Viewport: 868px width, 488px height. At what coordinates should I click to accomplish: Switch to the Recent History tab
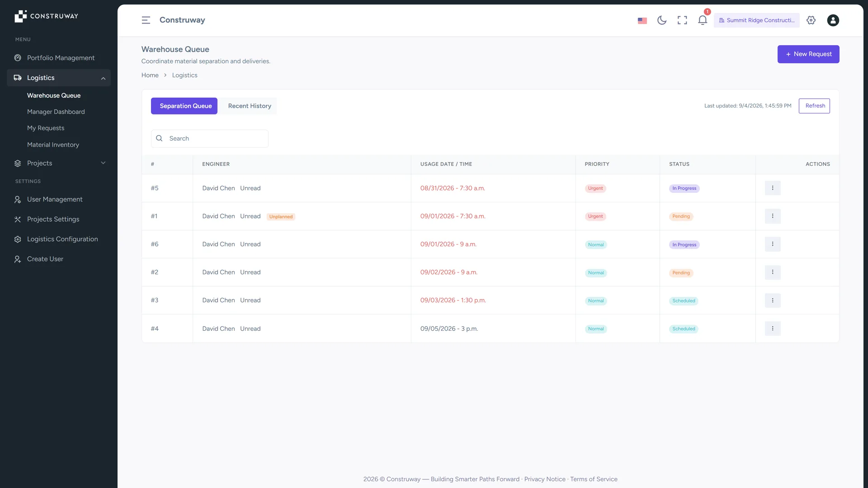[250, 106]
